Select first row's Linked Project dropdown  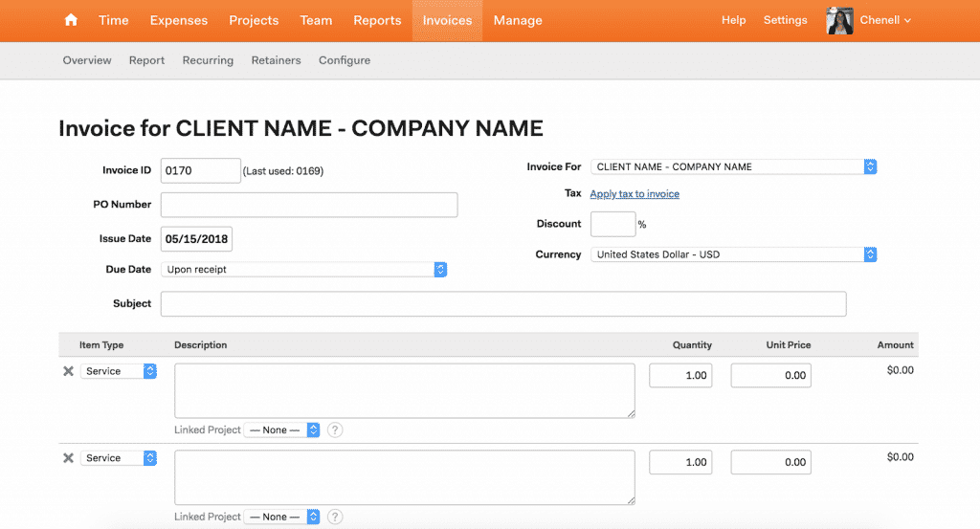pos(281,430)
